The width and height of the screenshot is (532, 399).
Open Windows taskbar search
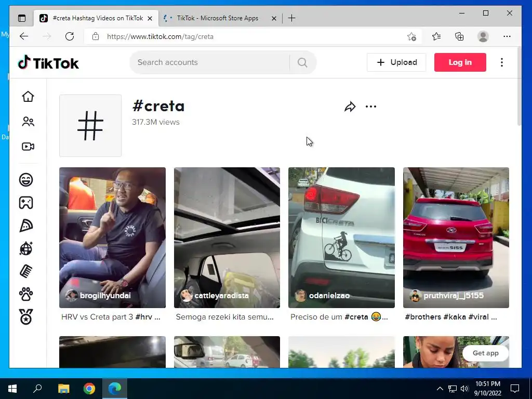[x=37, y=389]
